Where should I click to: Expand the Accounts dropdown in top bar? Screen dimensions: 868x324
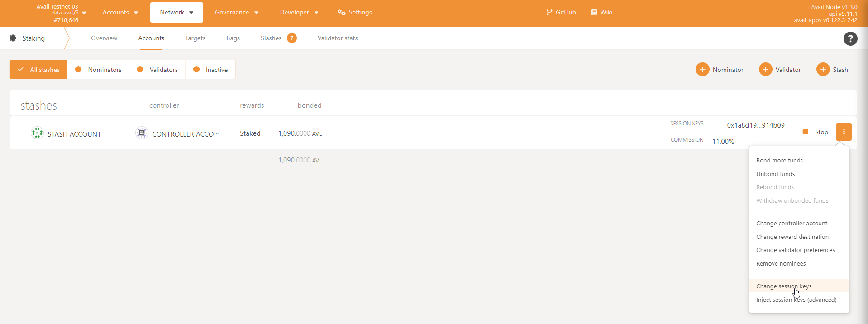pos(120,13)
